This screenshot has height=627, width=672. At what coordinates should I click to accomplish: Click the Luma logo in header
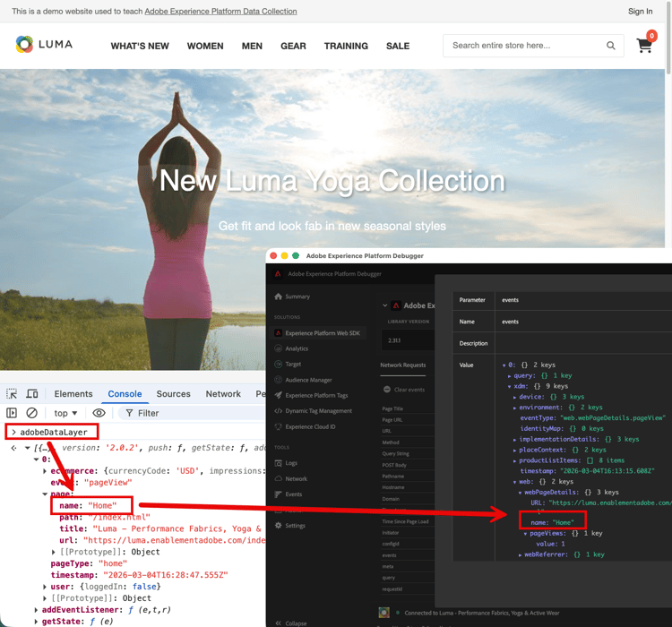tap(44, 45)
